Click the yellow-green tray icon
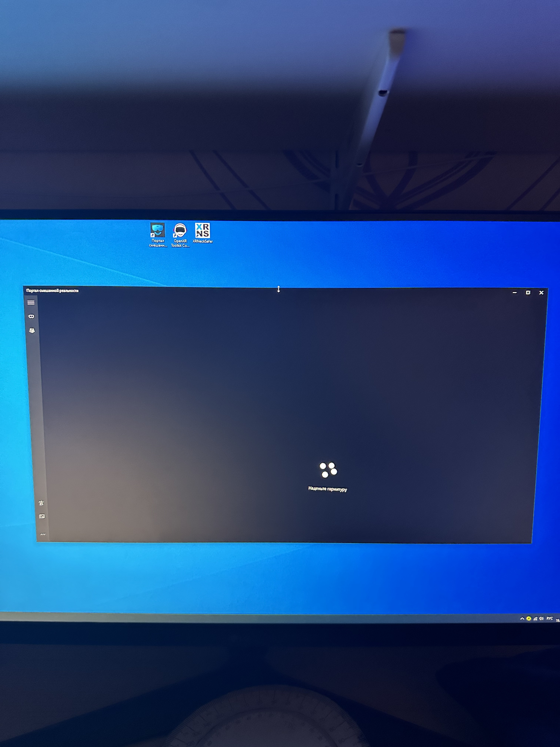This screenshot has width=560, height=747. coord(529,619)
